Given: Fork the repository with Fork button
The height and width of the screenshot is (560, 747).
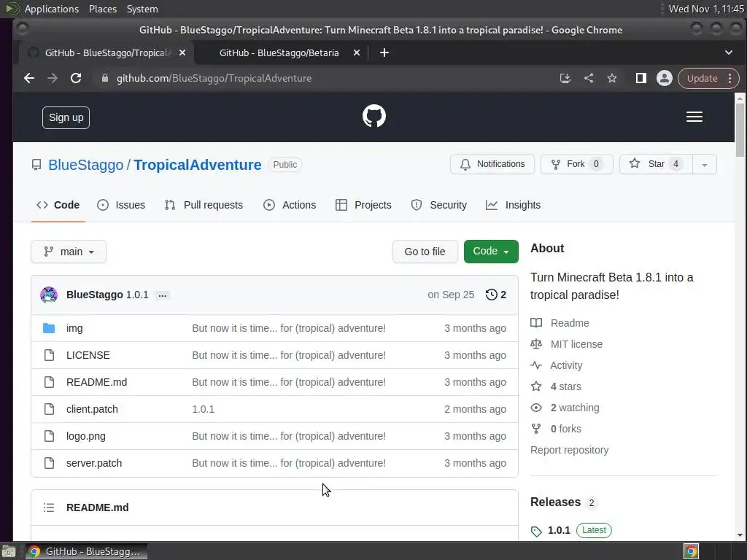Looking at the screenshot, I should tap(576, 164).
